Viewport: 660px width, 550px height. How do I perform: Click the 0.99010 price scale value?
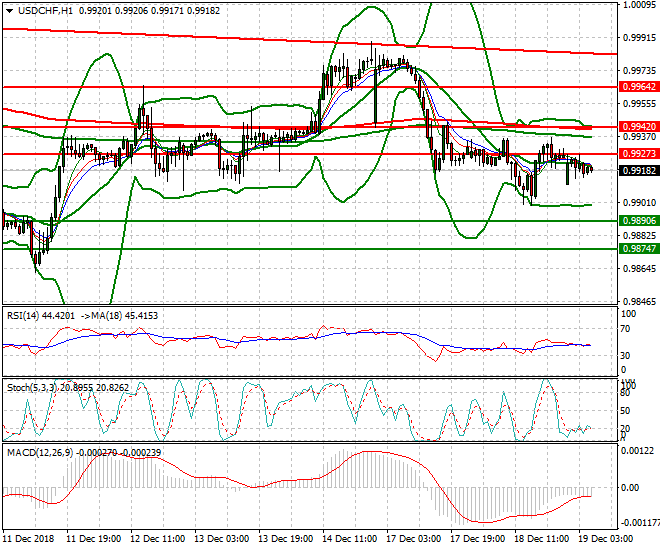pyautogui.click(x=639, y=202)
